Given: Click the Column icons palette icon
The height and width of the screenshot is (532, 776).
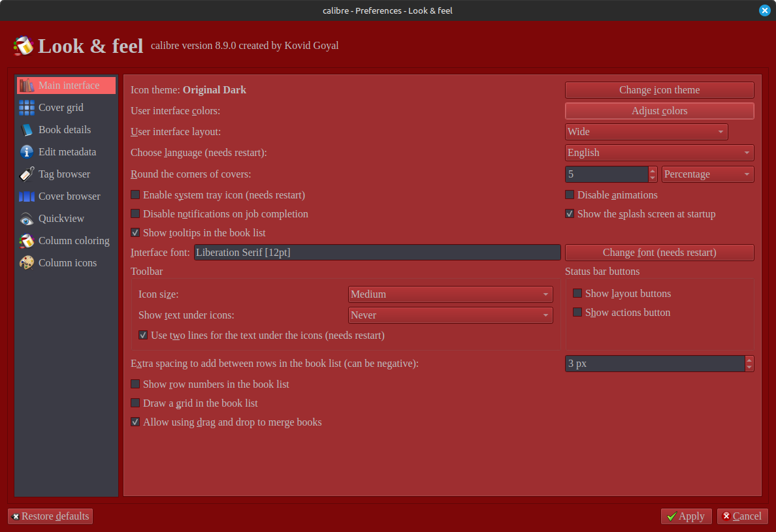Looking at the screenshot, I should pos(27,263).
